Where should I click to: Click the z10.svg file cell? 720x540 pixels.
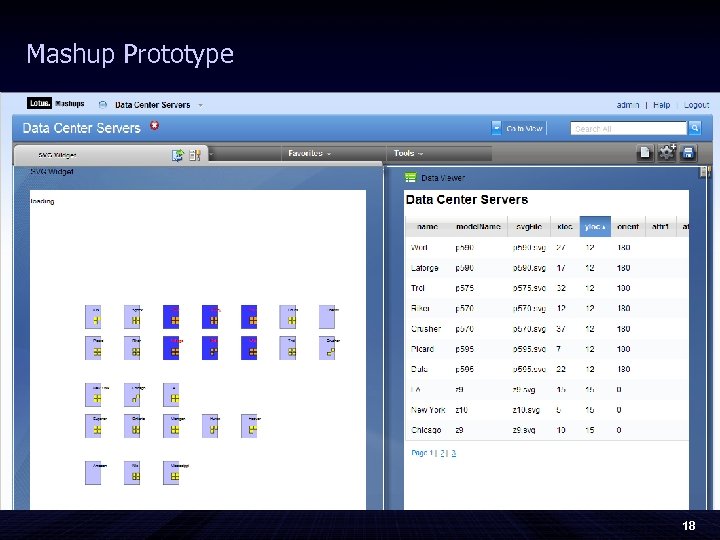point(526,410)
